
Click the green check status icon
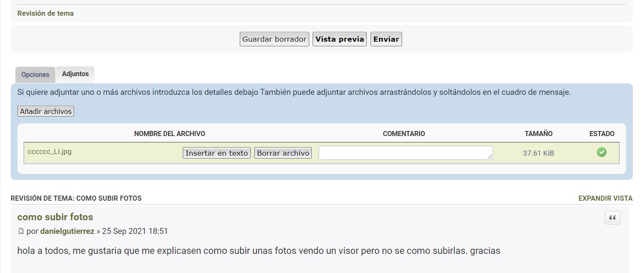[x=601, y=152]
